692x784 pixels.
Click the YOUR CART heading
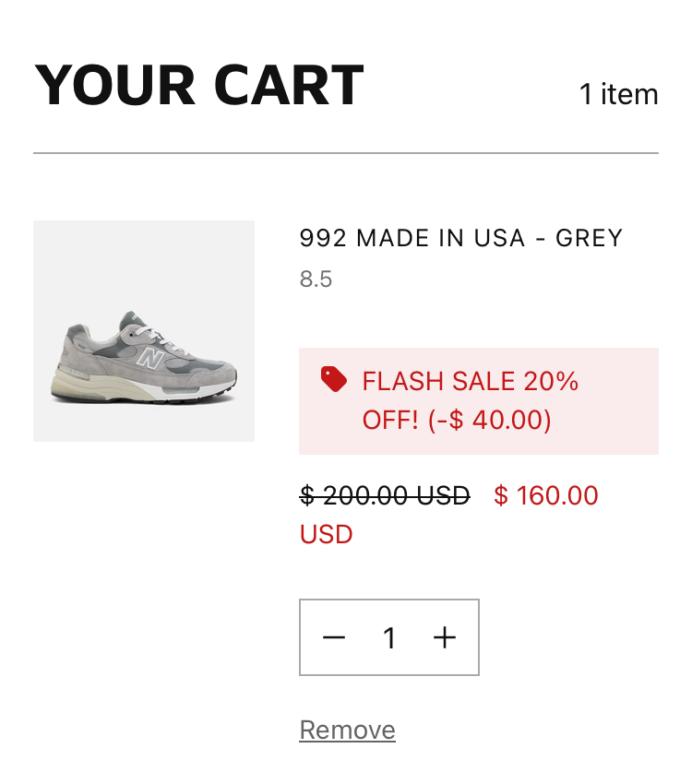point(199,86)
